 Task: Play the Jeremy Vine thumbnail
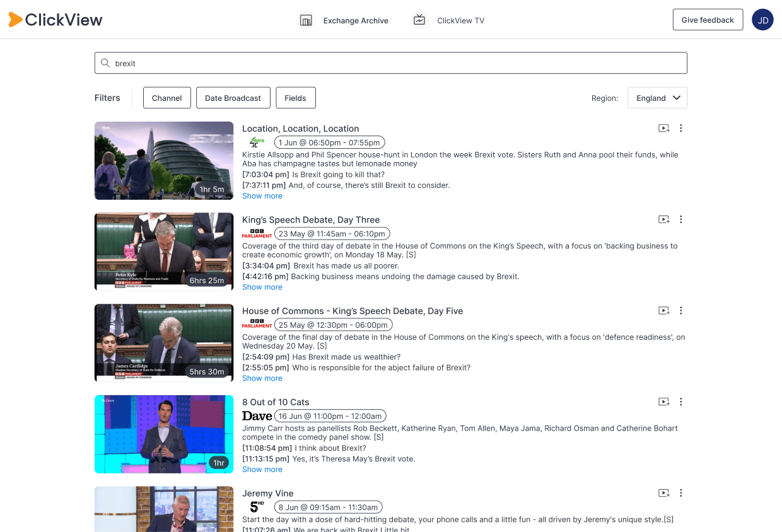point(164,509)
